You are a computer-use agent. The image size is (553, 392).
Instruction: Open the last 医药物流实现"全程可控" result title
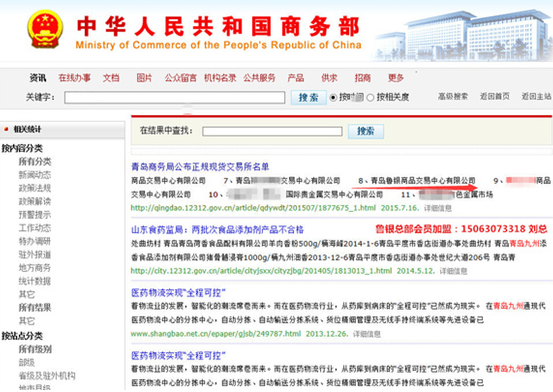point(178,356)
